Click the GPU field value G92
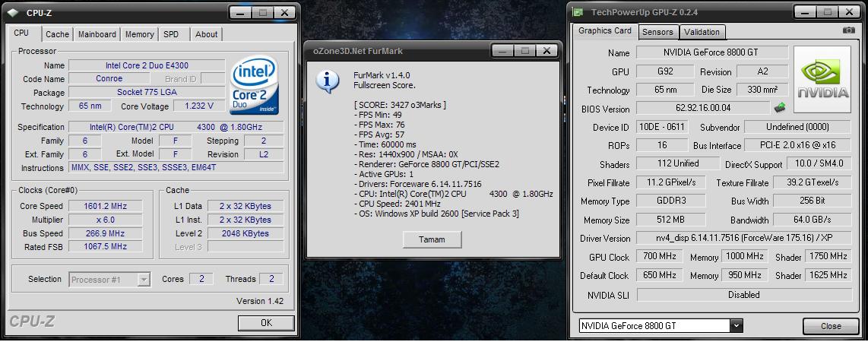This screenshot has width=868, height=342. click(664, 71)
